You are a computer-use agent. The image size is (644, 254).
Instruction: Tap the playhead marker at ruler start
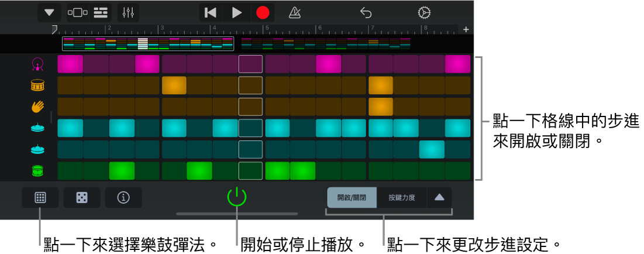[x=54, y=29]
